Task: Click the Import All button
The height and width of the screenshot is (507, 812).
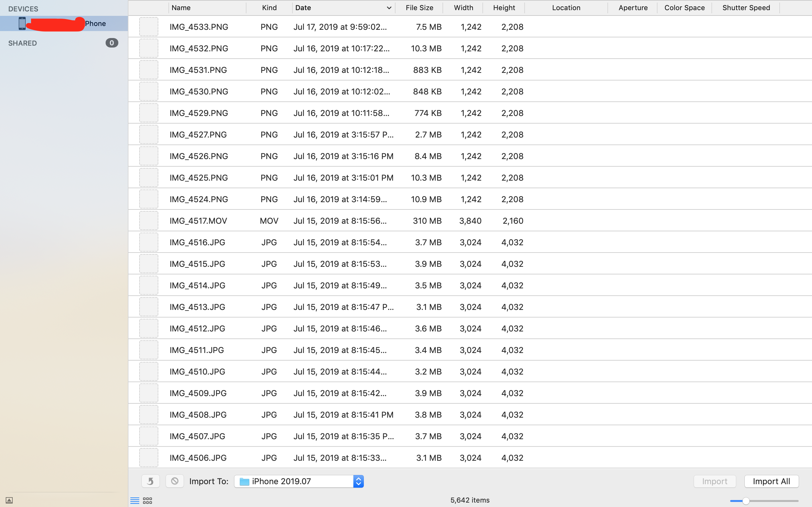Action: [771, 482]
